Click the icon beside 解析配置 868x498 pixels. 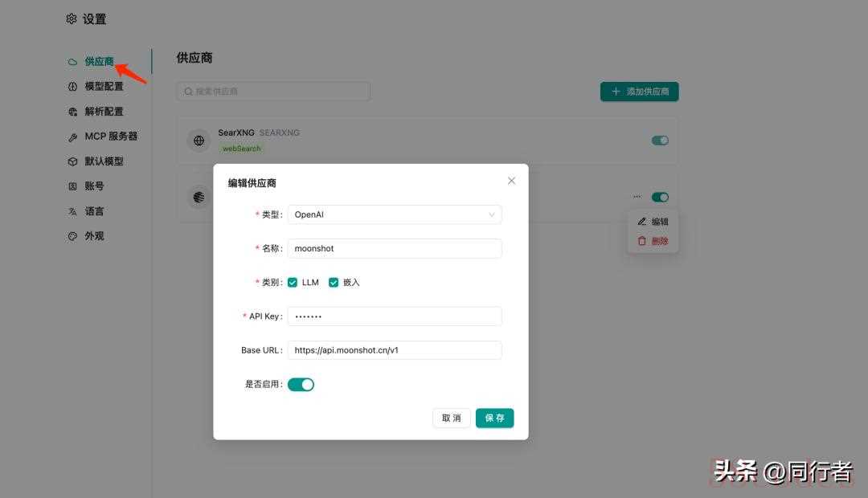click(x=72, y=112)
